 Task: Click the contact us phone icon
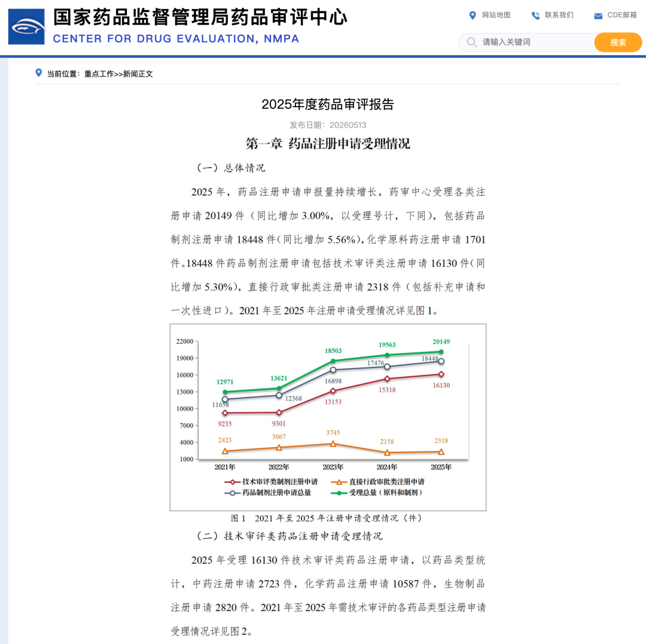coord(535,15)
